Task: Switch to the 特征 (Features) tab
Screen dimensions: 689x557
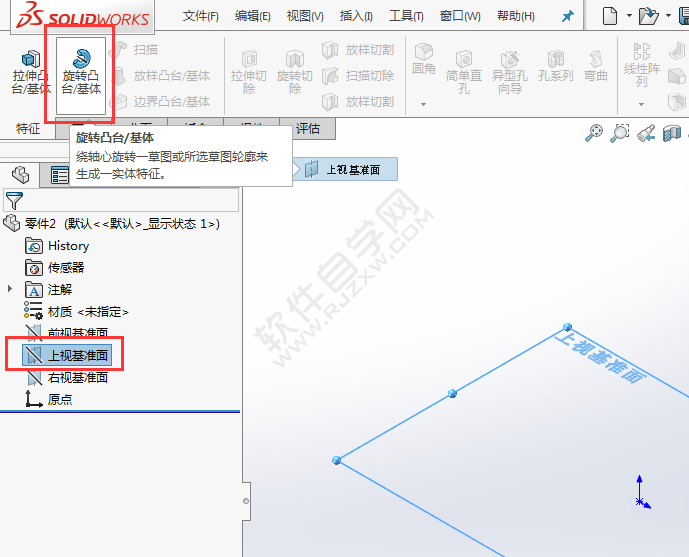Action: 28,129
